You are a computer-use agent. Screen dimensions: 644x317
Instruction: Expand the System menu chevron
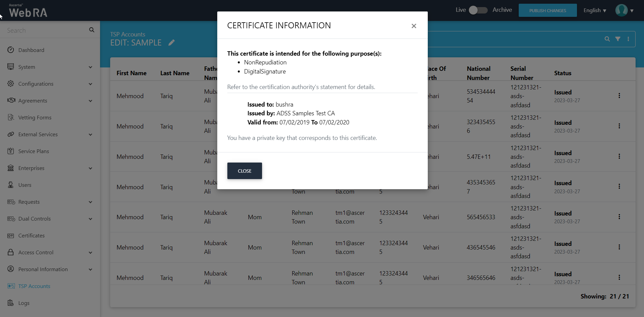(90, 67)
